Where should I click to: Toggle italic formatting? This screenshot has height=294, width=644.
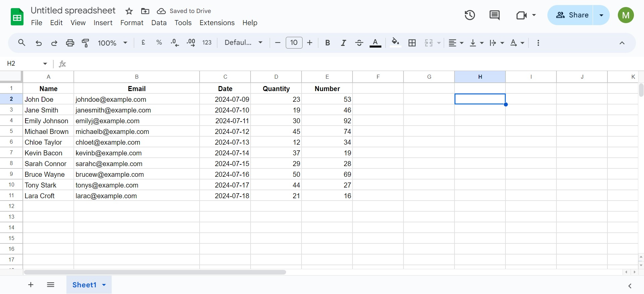(x=343, y=43)
